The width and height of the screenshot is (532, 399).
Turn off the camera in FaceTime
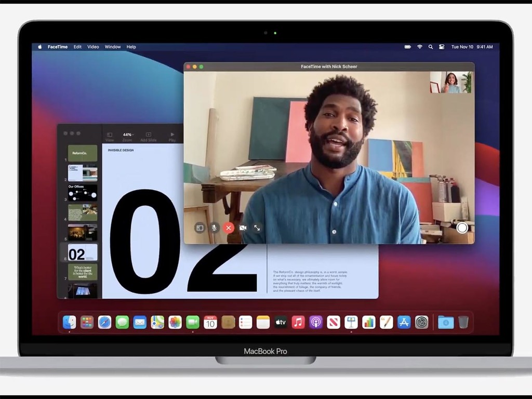(243, 228)
